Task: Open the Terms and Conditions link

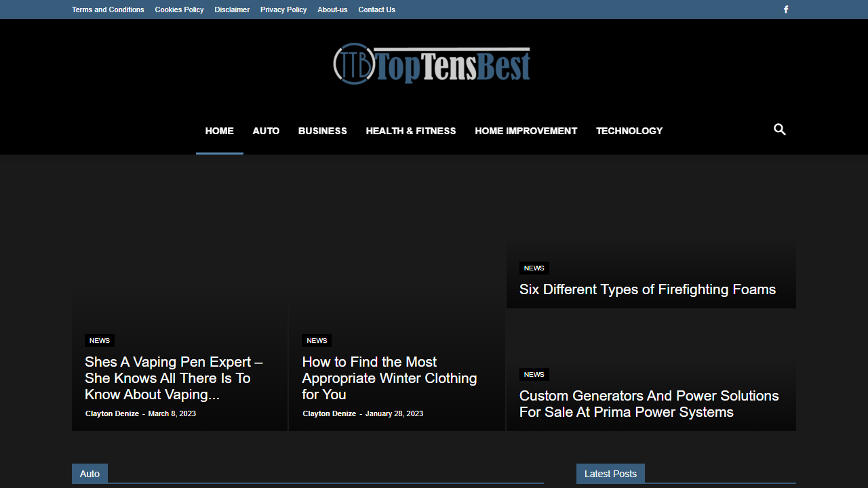Action: tap(108, 9)
